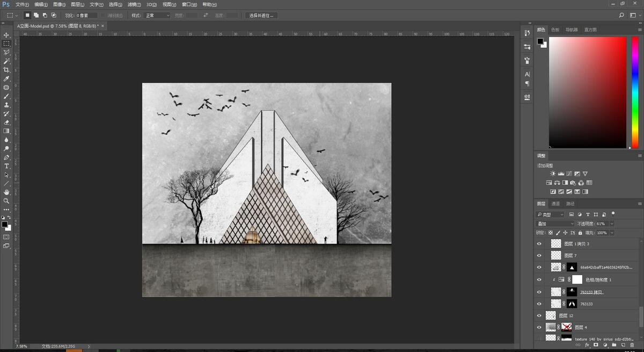Click the 羽化 feather input field
This screenshot has height=352, width=644.
click(87, 16)
